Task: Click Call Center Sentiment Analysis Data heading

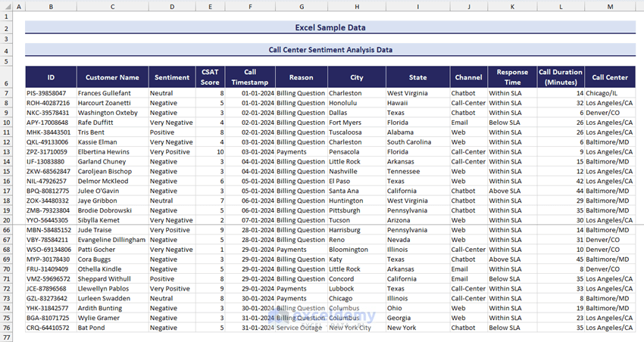Action: pyautogui.click(x=330, y=50)
